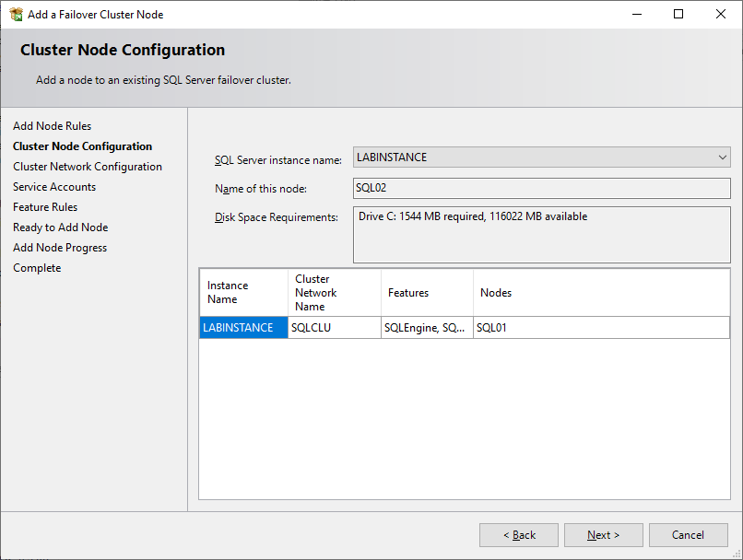
Task: Maximize the Add a Failover Cluster Node window
Action: (x=678, y=14)
